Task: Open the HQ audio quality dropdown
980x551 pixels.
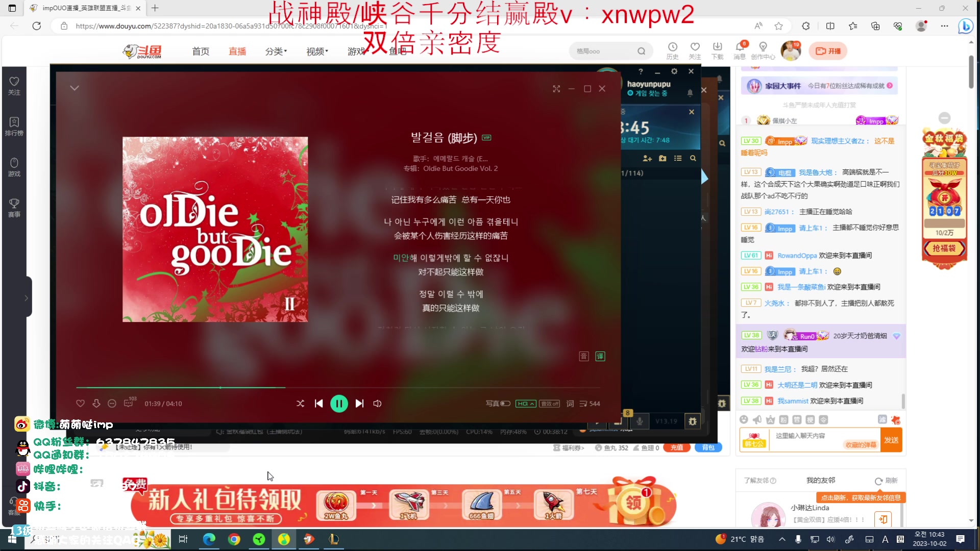Action: [x=525, y=403]
